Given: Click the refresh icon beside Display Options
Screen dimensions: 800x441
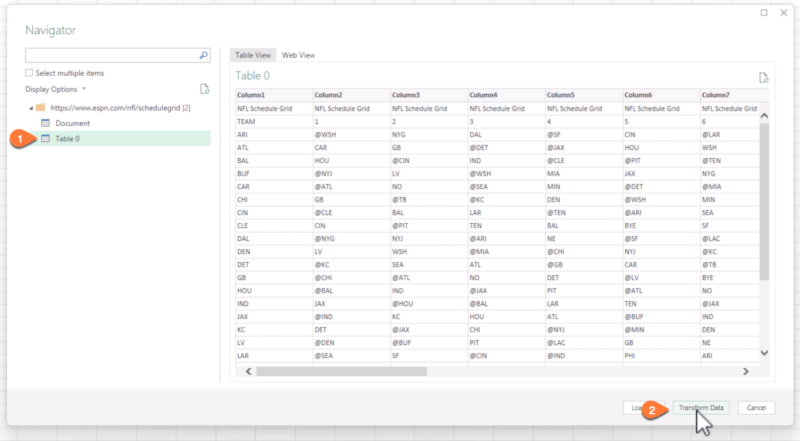Looking at the screenshot, I should coord(204,89).
